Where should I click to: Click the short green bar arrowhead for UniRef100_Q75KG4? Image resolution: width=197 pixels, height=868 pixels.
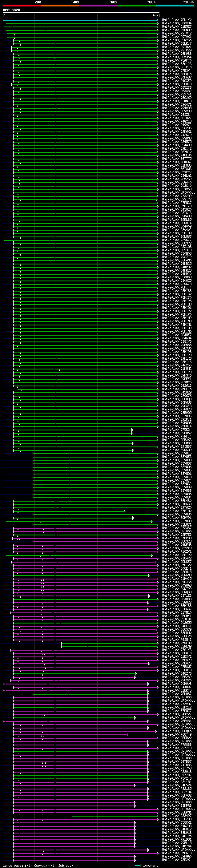click(132, 430)
